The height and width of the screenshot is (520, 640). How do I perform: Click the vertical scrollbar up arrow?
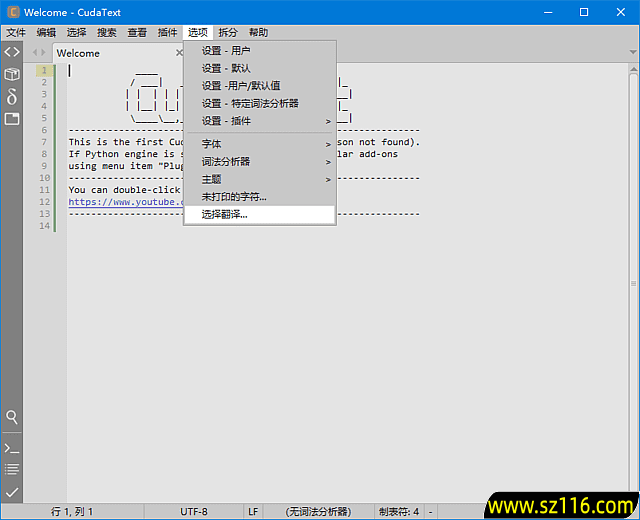point(632,69)
